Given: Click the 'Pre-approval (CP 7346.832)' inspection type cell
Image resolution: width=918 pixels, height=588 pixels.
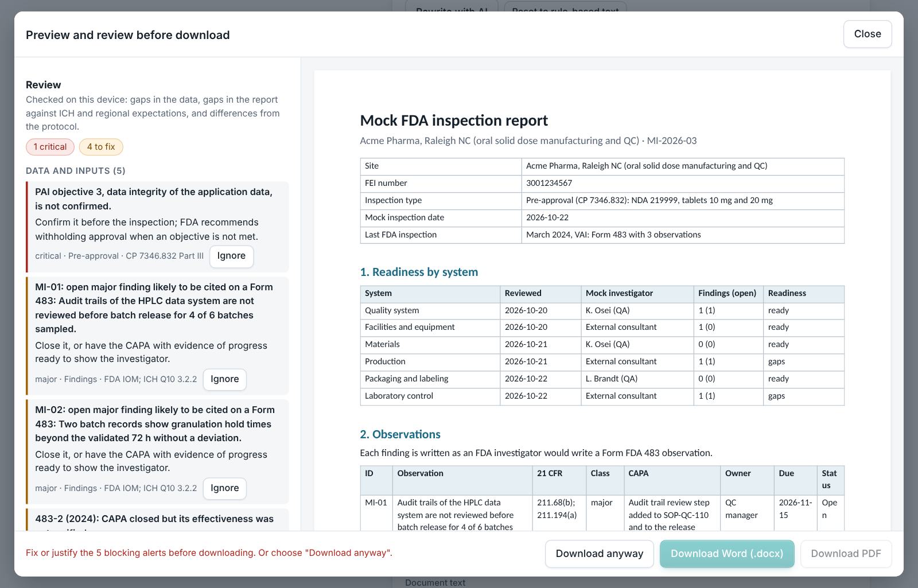Looking at the screenshot, I should [x=683, y=200].
